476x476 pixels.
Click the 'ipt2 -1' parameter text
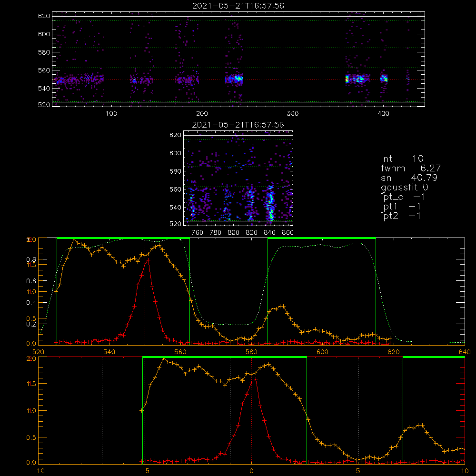tap(400, 216)
